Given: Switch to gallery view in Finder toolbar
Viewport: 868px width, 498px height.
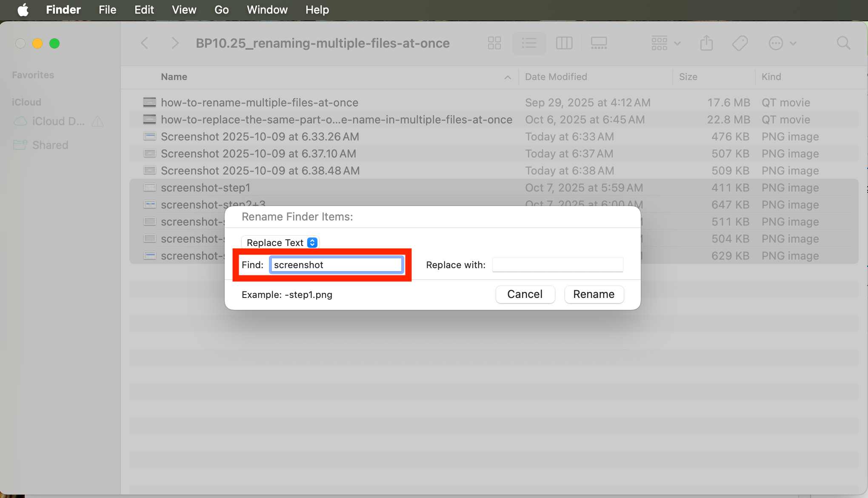Looking at the screenshot, I should (599, 43).
